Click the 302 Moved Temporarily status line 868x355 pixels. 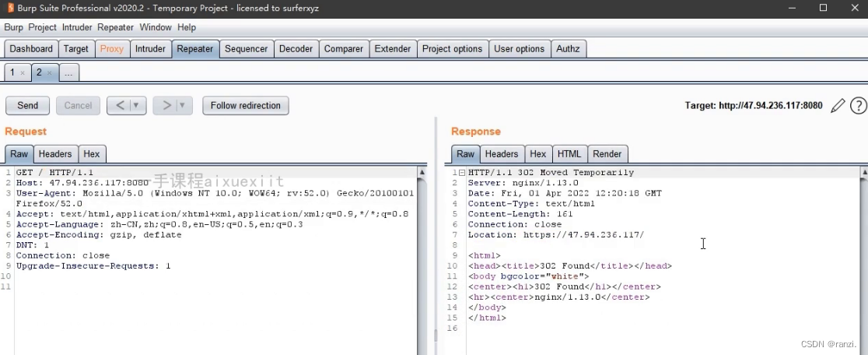tap(551, 172)
